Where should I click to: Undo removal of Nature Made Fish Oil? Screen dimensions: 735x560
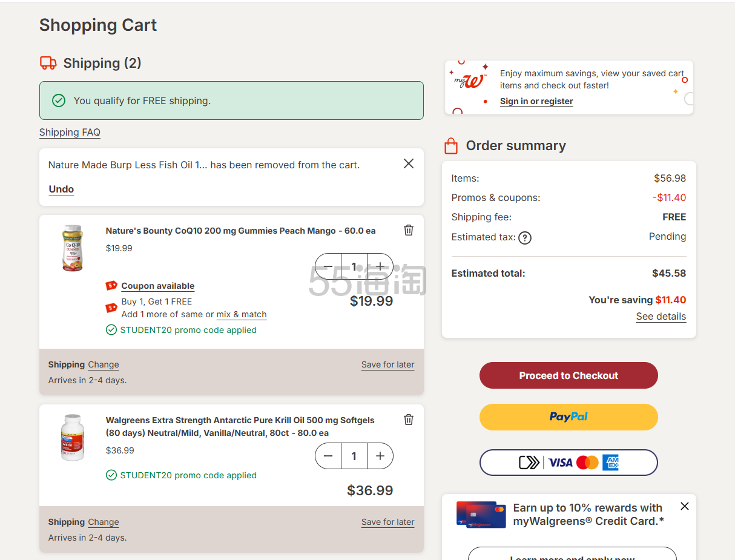pos(61,189)
